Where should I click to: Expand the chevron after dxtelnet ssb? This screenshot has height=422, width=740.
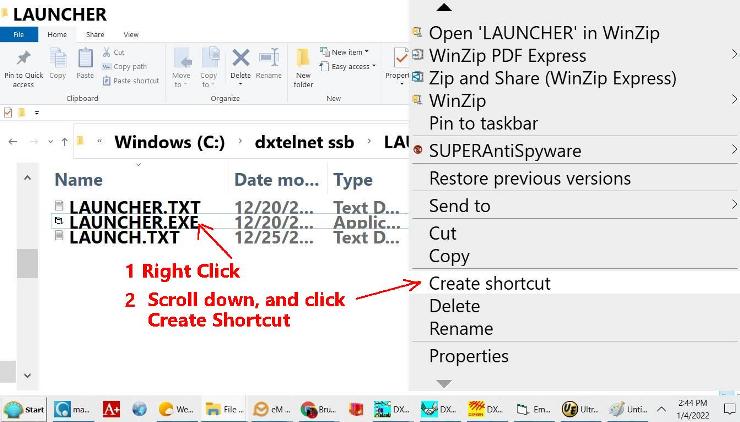coord(369,142)
